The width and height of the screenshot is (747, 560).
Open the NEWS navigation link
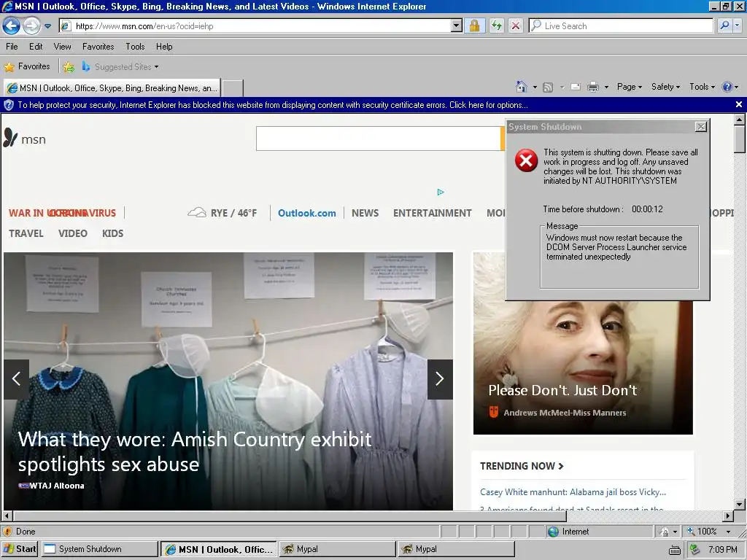365,213
